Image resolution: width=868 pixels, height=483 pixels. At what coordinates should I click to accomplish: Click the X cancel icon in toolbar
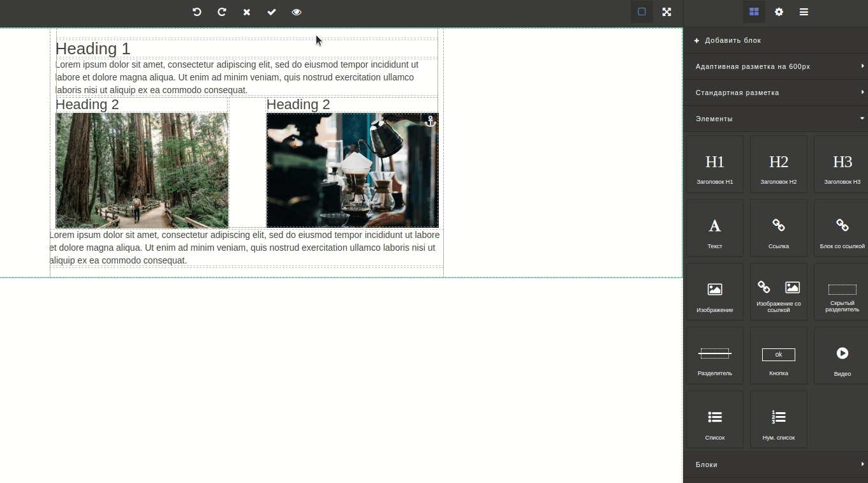pos(247,12)
